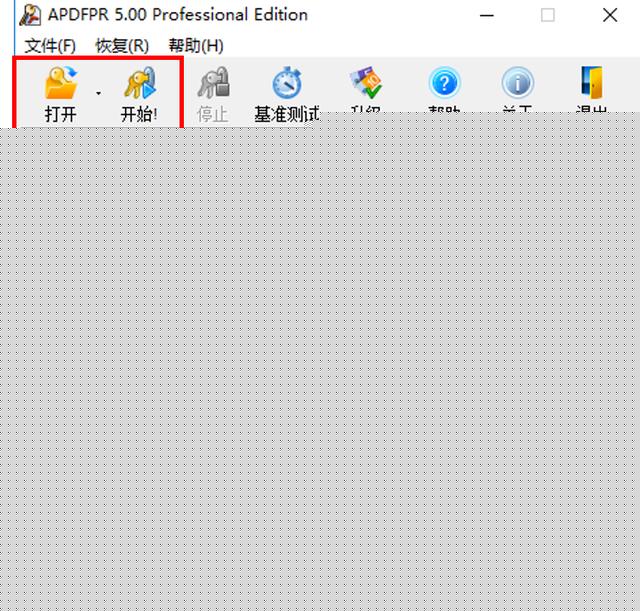Click the upgrade icon with green checkmark
Viewport: 640px width, 611px height.
[x=366, y=83]
